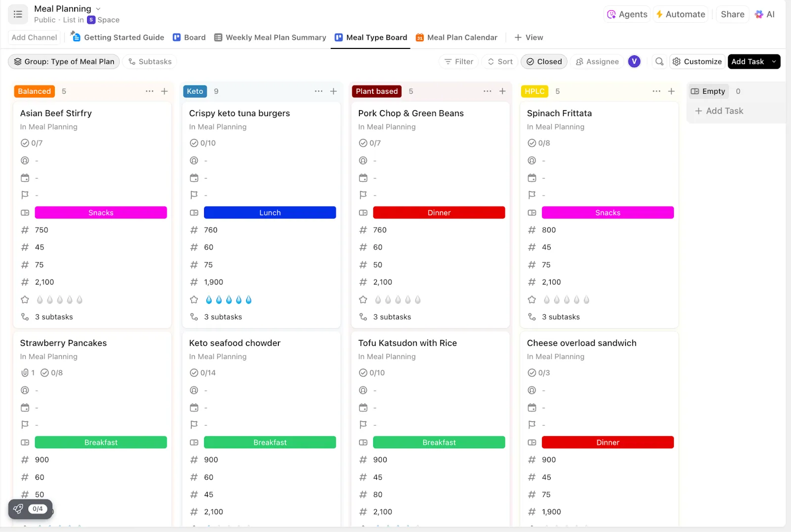Open the Assignee filter dropdown
The image size is (791, 532).
tap(597, 62)
